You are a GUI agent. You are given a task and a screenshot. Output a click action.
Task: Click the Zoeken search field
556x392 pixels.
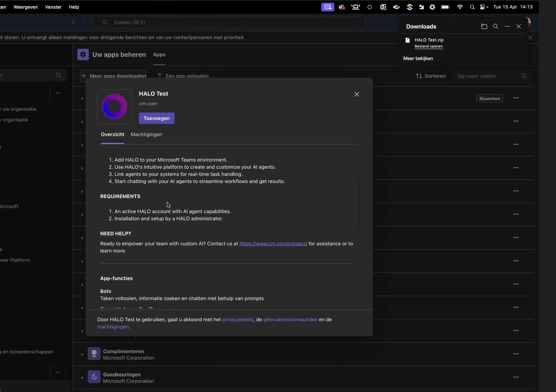click(228, 22)
